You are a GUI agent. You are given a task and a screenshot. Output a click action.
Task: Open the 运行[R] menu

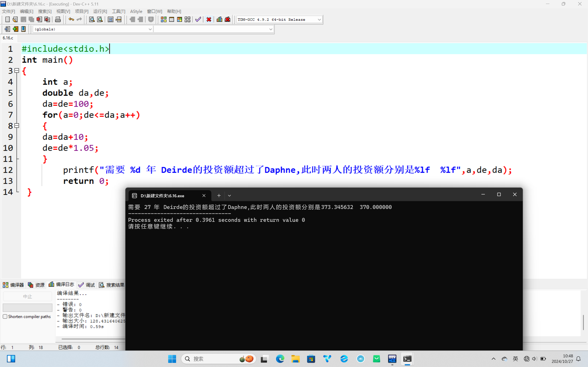(x=100, y=11)
